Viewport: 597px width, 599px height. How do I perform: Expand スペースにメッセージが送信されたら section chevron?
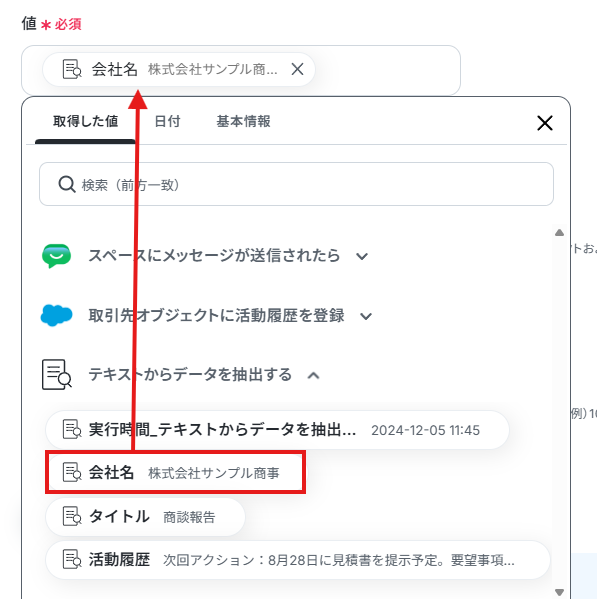(x=362, y=256)
